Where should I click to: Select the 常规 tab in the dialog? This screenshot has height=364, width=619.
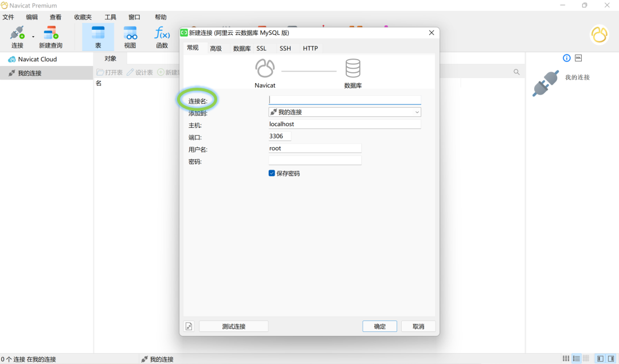(x=193, y=48)
